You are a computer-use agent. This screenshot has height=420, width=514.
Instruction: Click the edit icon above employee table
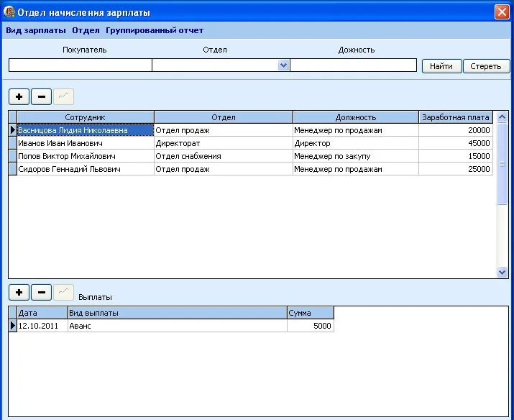tap(63, 96)
